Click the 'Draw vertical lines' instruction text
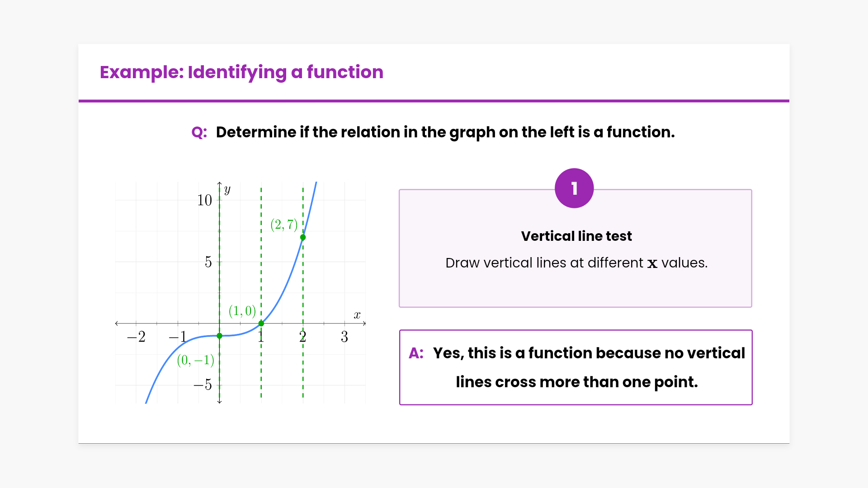 click(576, 263)
